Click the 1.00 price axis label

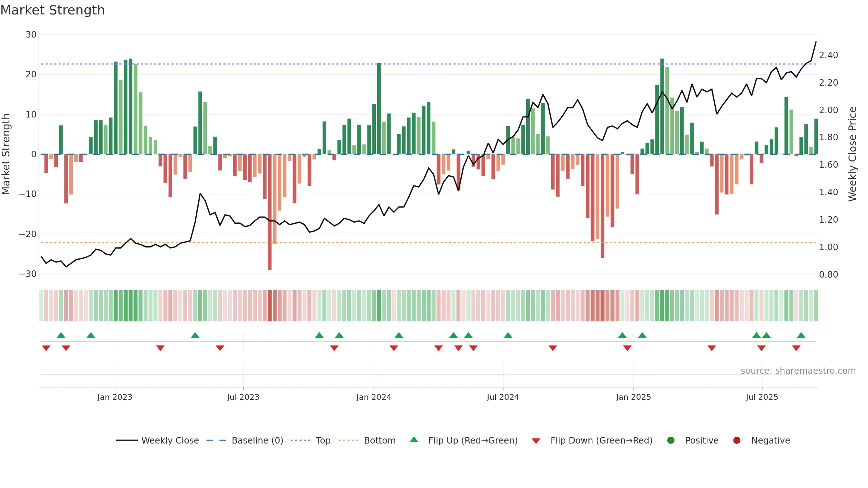coord(829,247)
